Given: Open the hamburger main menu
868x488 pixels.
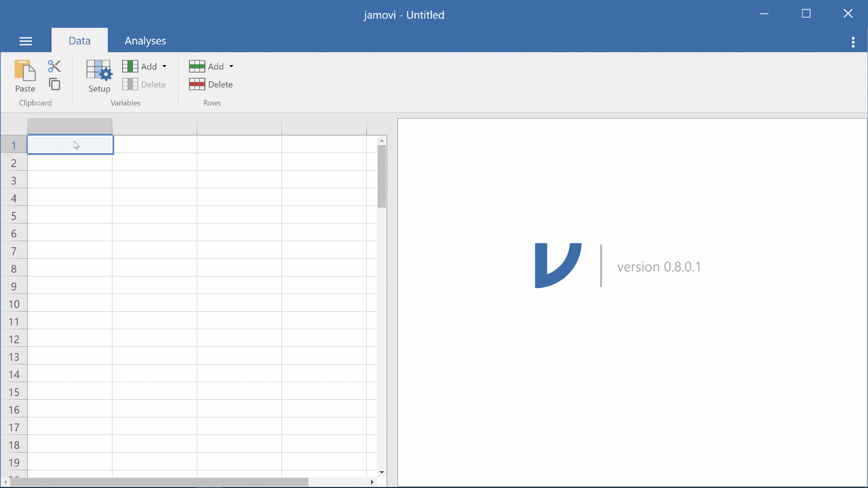Looking at the screenshot, I should coord(26,41).
